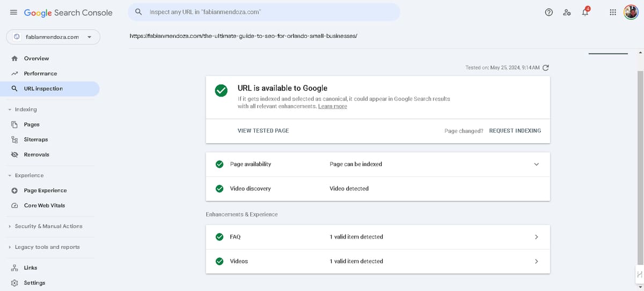Click the URL inspection magnifier icon
The image size is (644, 291).
(x=14, y=88)
